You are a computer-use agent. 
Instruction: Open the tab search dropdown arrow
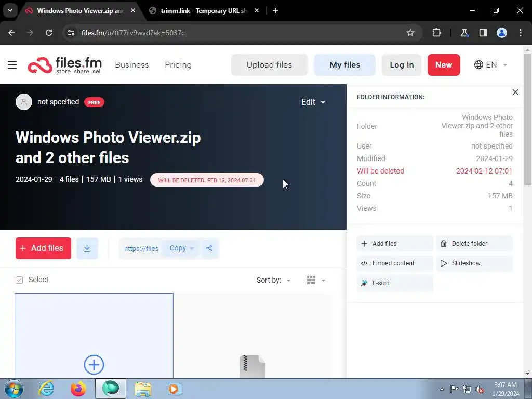10,10
